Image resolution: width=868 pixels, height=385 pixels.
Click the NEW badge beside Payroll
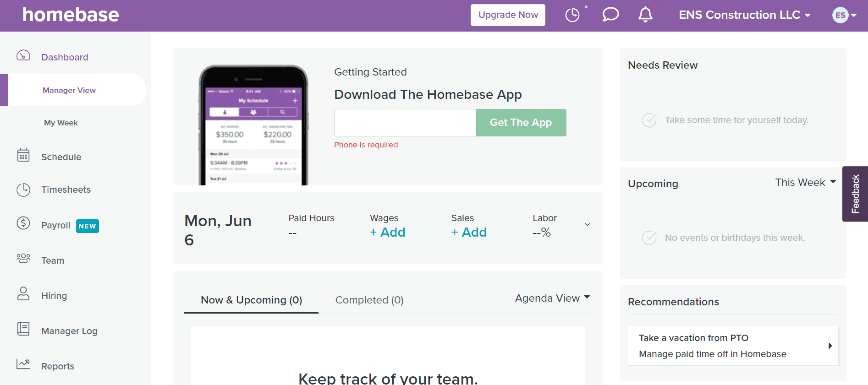(87, 226)
